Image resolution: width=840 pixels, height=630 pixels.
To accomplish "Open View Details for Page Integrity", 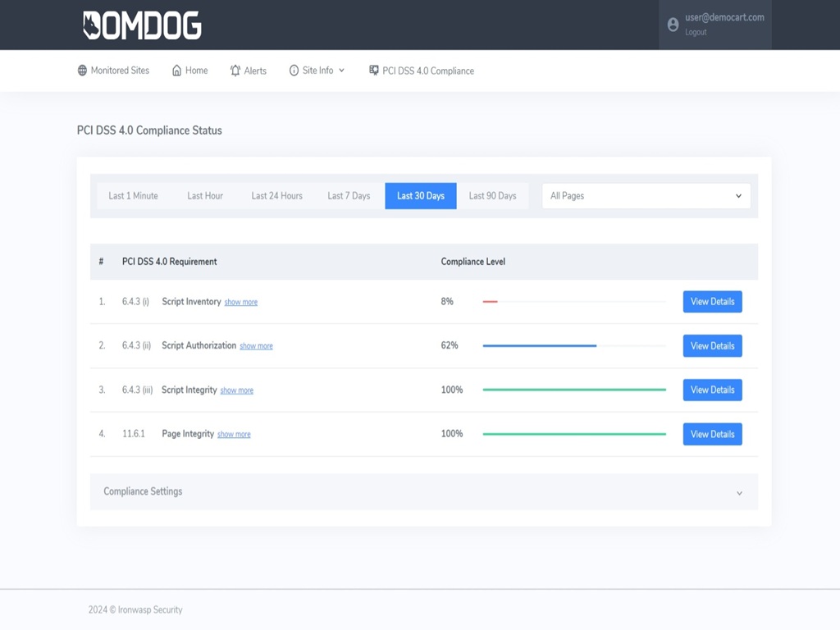I will click(x=712, y=434).
